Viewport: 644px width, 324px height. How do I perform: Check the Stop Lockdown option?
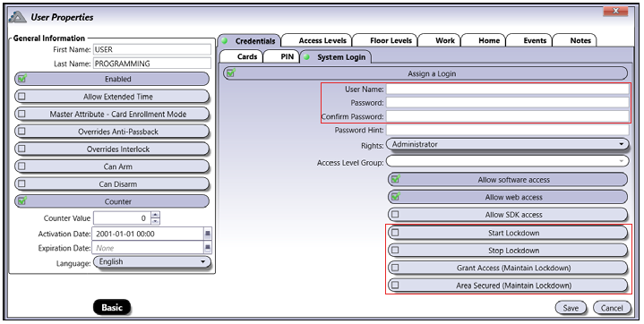point(508,251)
